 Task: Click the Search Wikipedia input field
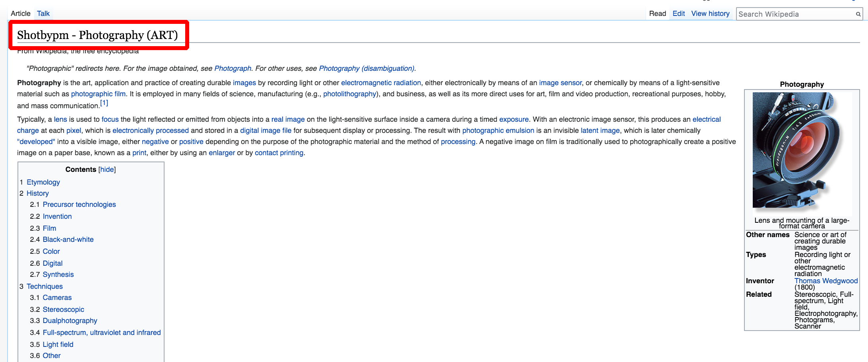click(x=795, y=14)
